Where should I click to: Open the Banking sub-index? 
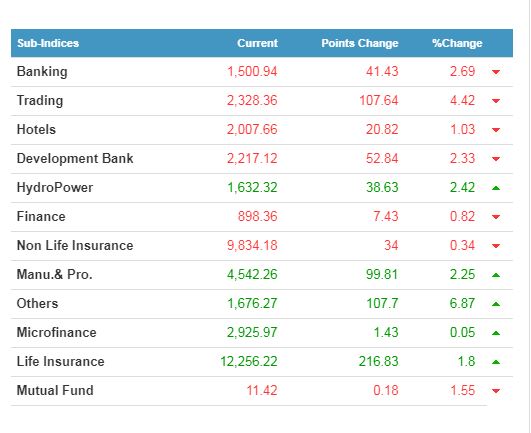click(42, 72)
